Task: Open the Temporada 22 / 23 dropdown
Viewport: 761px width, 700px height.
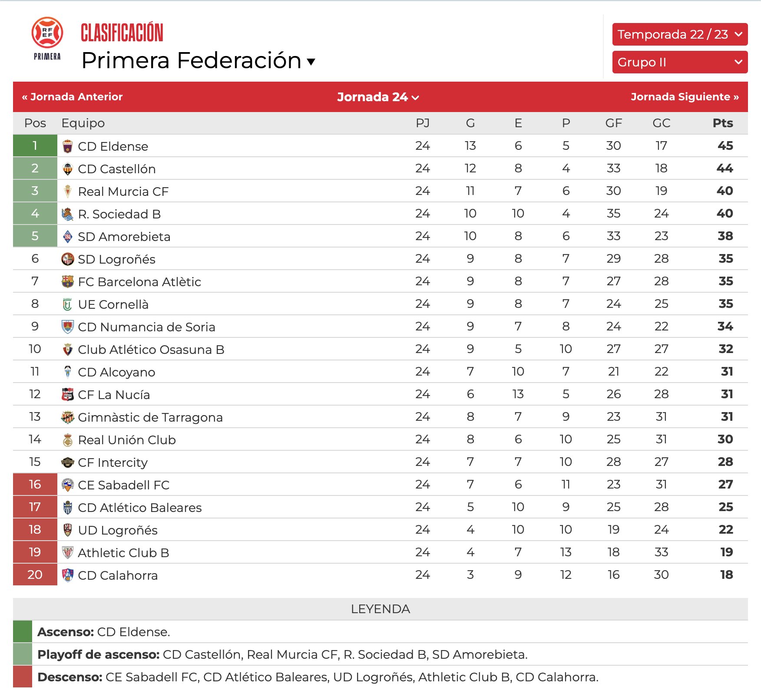Action: pyautogui.click(x=680, y=34)
